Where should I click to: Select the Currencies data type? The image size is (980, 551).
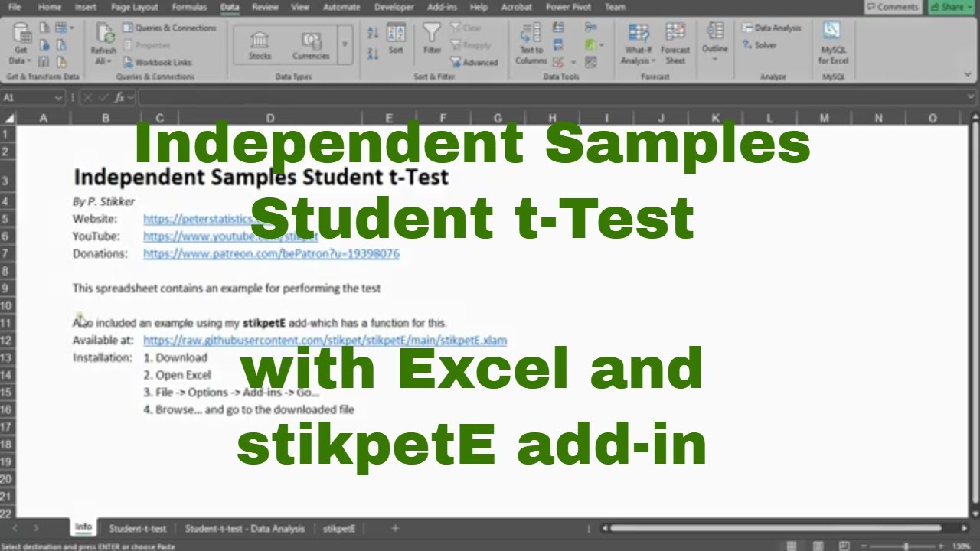point(311,44)
